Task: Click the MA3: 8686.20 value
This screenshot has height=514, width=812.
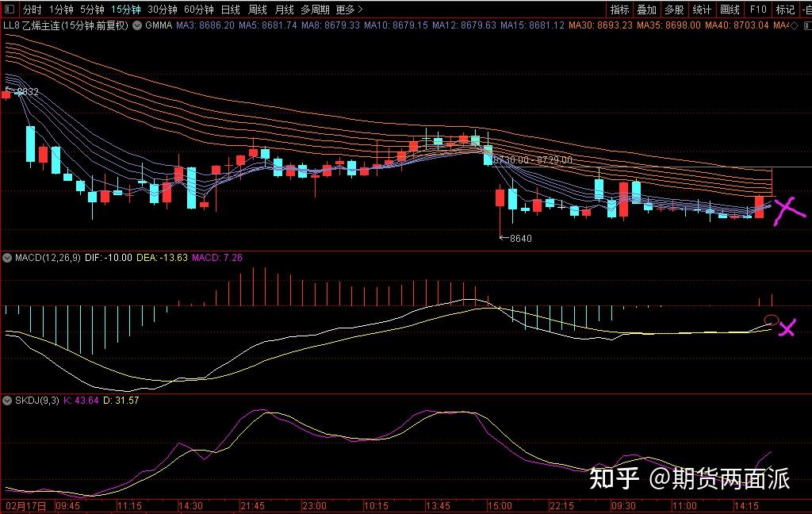Action: [x=205, y=25]
